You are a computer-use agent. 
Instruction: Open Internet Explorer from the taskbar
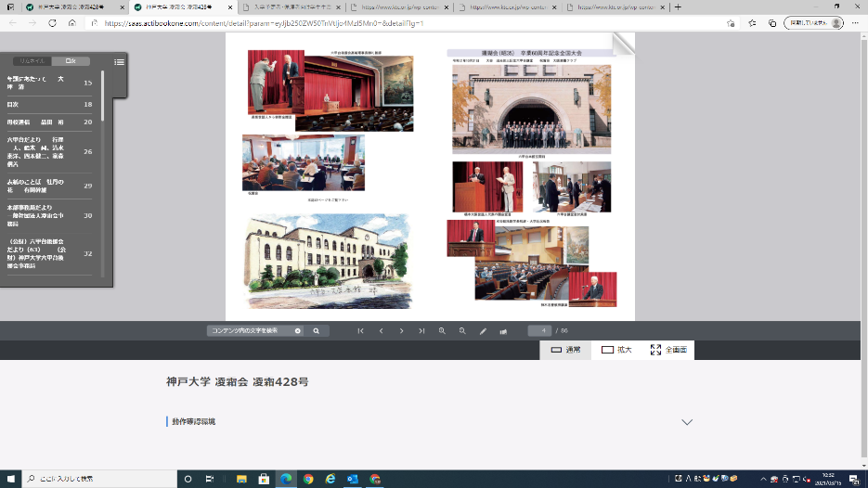330,479
